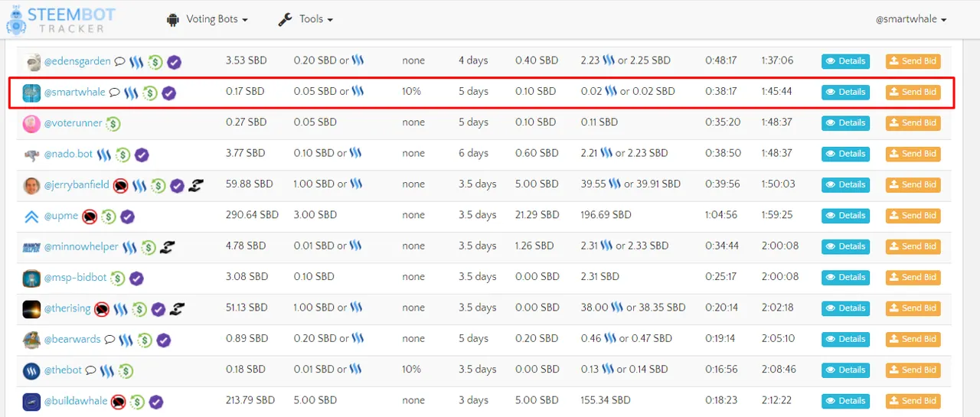Click Details for the @edensgarden row
The height and width of the screenshot is (417, 980).
click(845, 61)
